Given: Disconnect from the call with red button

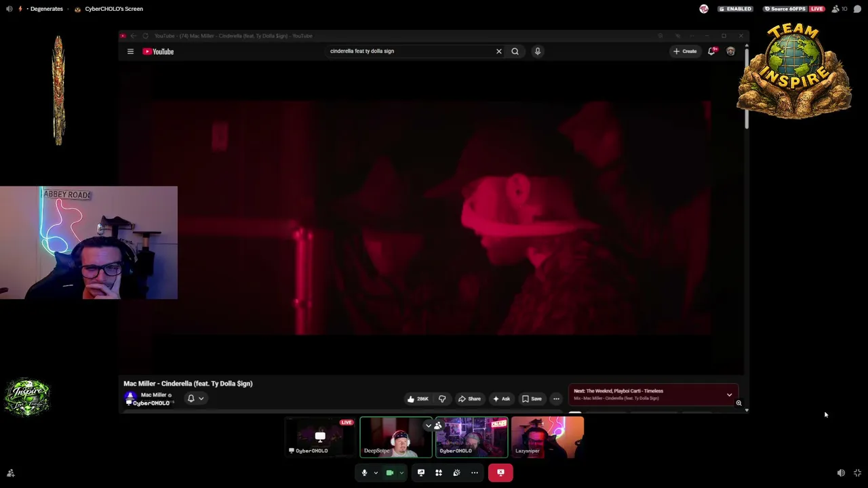Looking at the screenshot, I should [x=500, y=472].
